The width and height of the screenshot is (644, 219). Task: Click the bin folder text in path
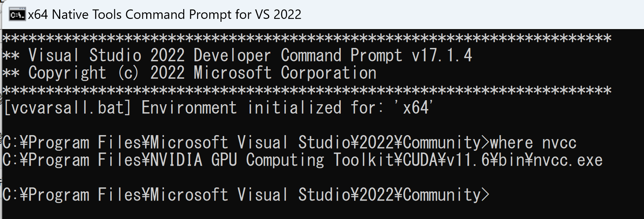[x=511, y=160]
